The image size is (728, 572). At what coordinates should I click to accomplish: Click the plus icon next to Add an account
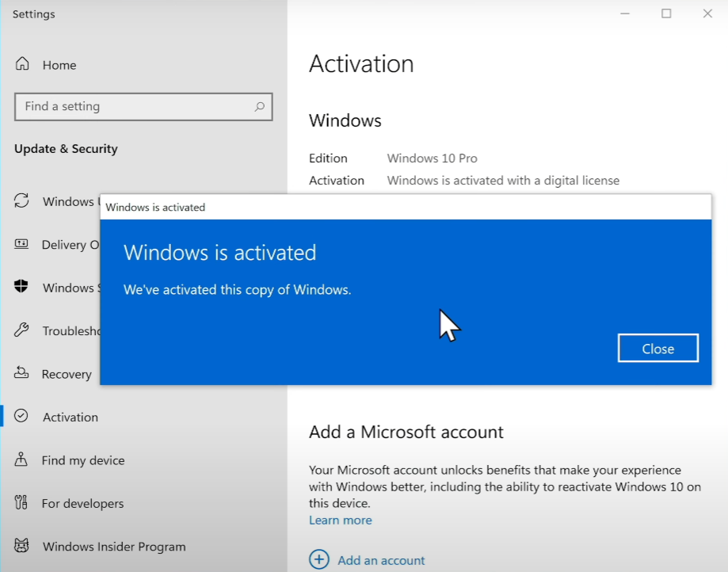(319, 559)
